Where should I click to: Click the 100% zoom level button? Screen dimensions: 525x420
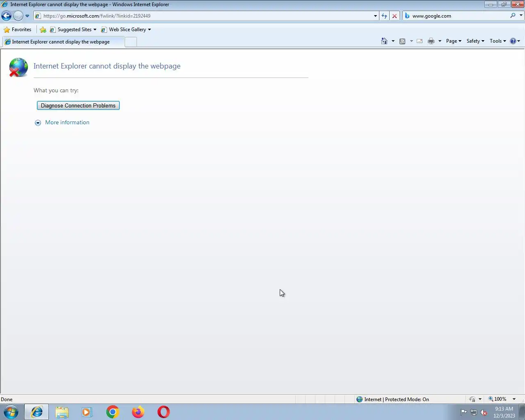coord(498,399)
